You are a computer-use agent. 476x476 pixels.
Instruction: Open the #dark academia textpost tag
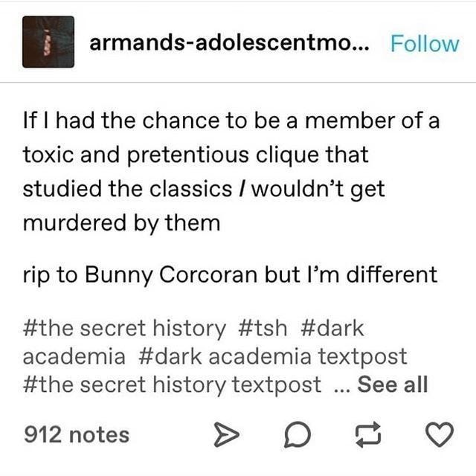(x=273, y=356)
